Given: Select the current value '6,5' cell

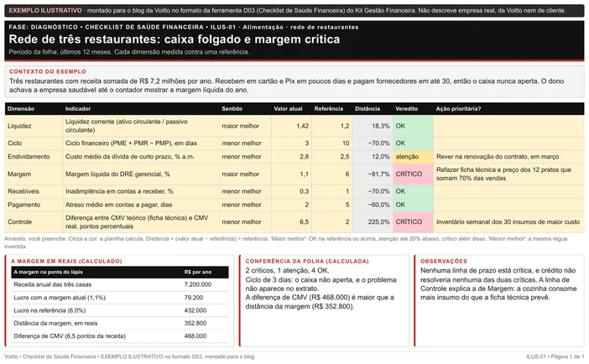Looking at the screenshot, I should (x=291, y=221).
